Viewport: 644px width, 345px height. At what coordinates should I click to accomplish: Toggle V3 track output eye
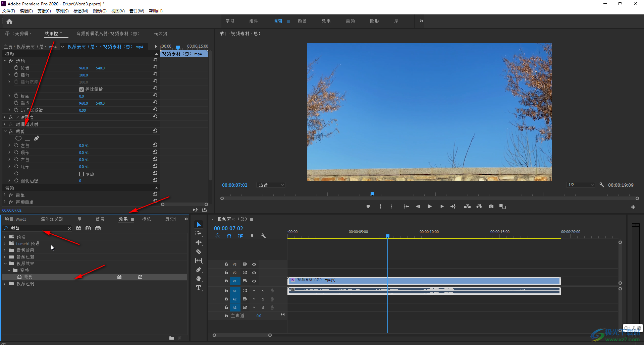(x=254, y=265)
